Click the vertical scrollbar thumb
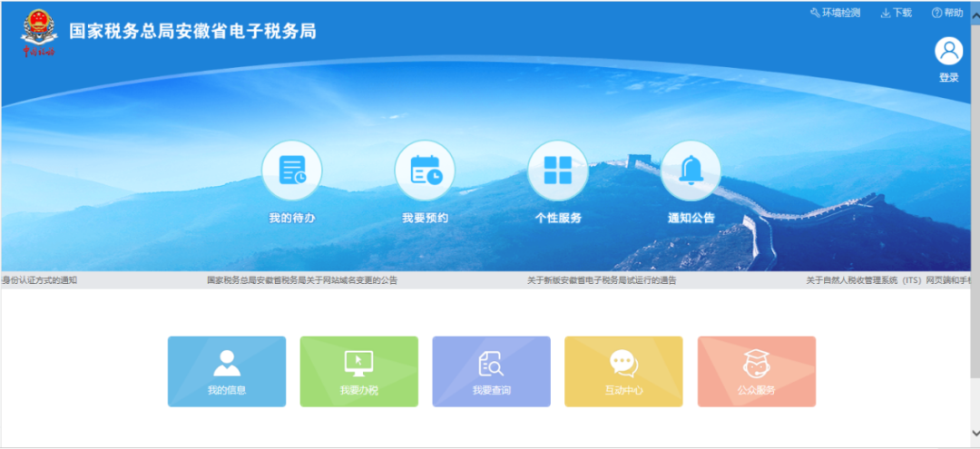This screenshot has width=980, height=449. 975,200
